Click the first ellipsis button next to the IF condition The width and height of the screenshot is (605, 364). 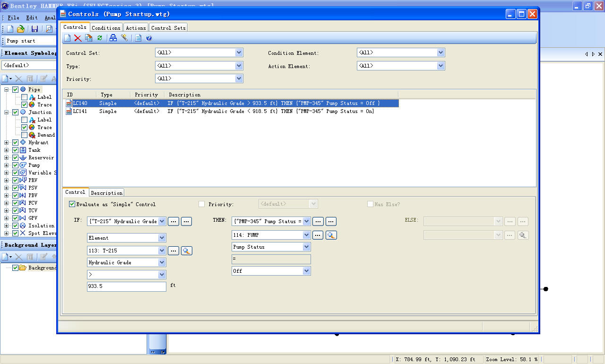173,221
